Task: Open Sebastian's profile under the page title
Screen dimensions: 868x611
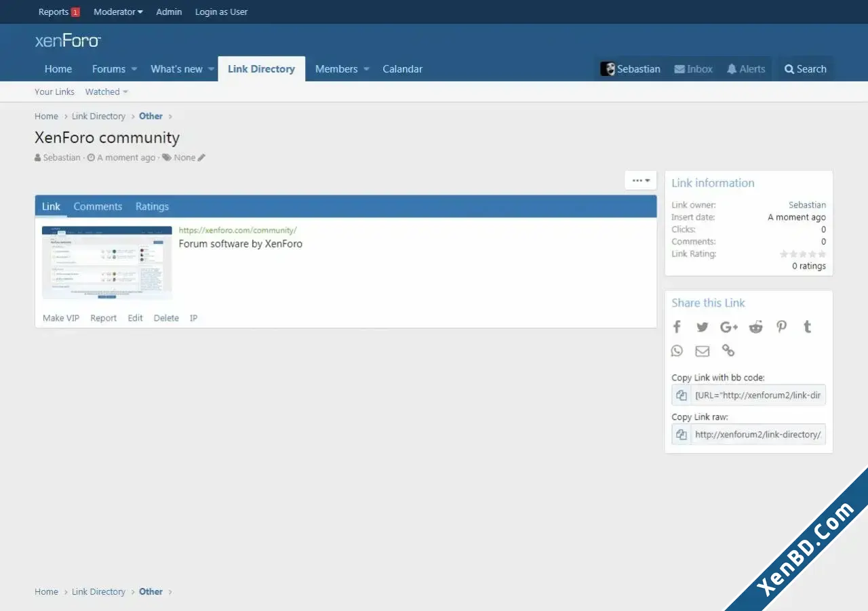Action: click(x=62, y=158)
